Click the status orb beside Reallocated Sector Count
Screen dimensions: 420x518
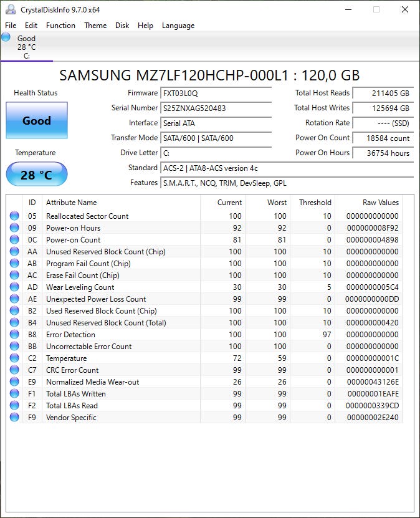[x=14, y=216]
